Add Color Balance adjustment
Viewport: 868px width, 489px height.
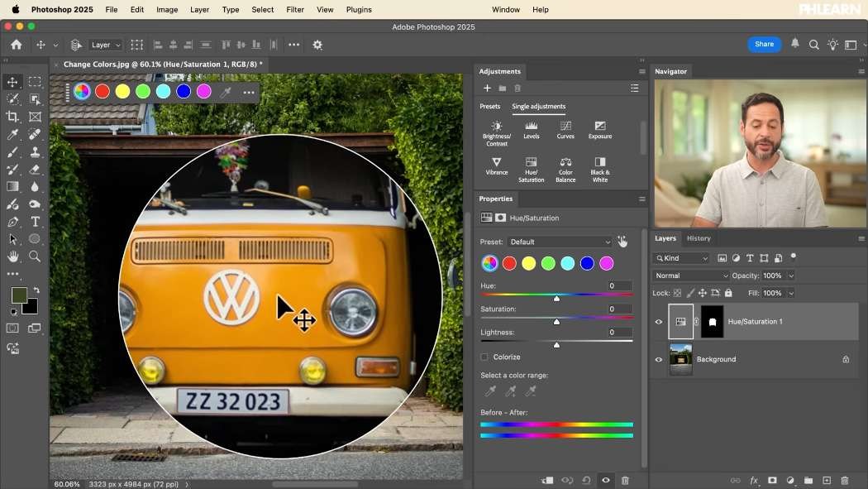(x=565, y=170)
